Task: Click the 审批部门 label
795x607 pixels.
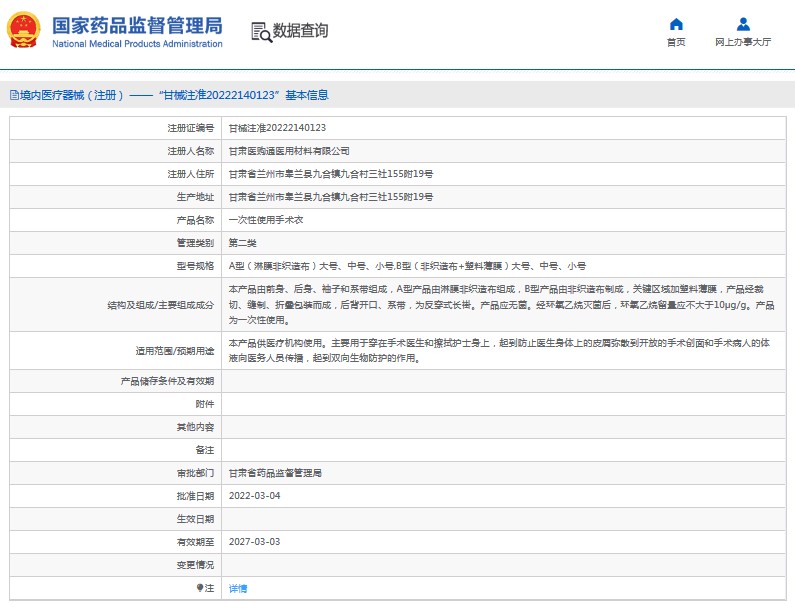Action: (195, 473)
